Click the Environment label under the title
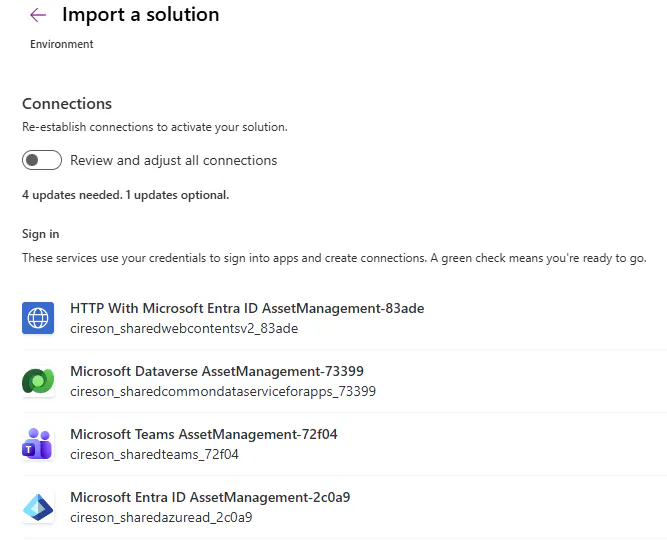Screen dimensions: 667x540 point(62,44)
